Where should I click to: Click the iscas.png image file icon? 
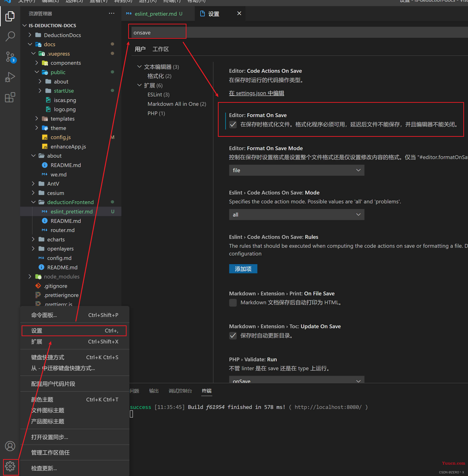pos(48,100)
